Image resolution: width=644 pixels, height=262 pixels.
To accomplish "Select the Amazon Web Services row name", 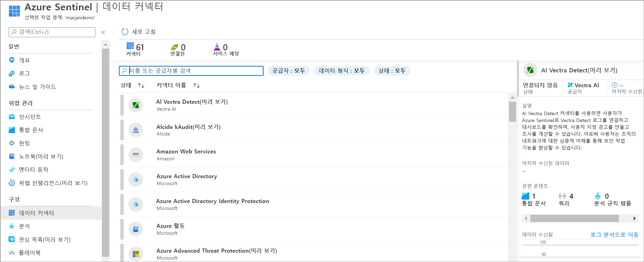I will tap(186, 151).
